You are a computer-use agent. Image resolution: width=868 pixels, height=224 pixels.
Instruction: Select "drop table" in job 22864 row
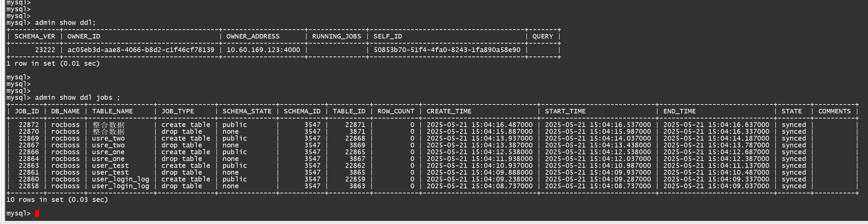pyautogui.click(x=182, y=159)
